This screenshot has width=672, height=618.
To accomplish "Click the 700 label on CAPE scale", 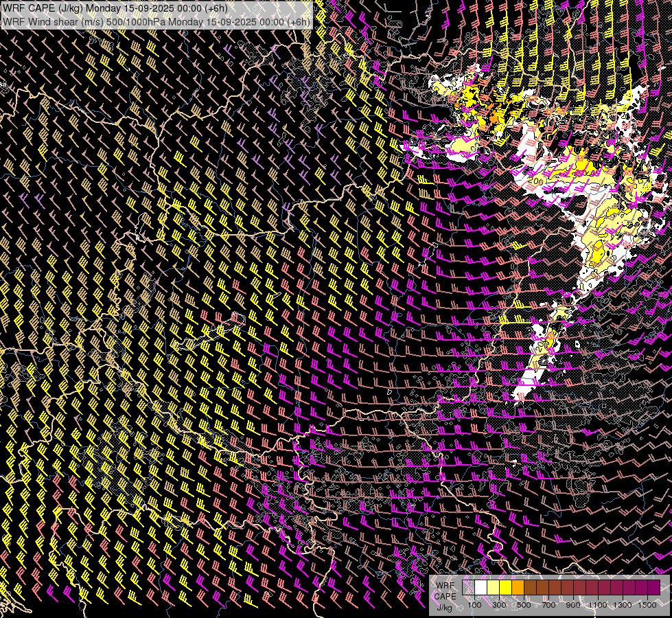I will (x=548, y=605).
